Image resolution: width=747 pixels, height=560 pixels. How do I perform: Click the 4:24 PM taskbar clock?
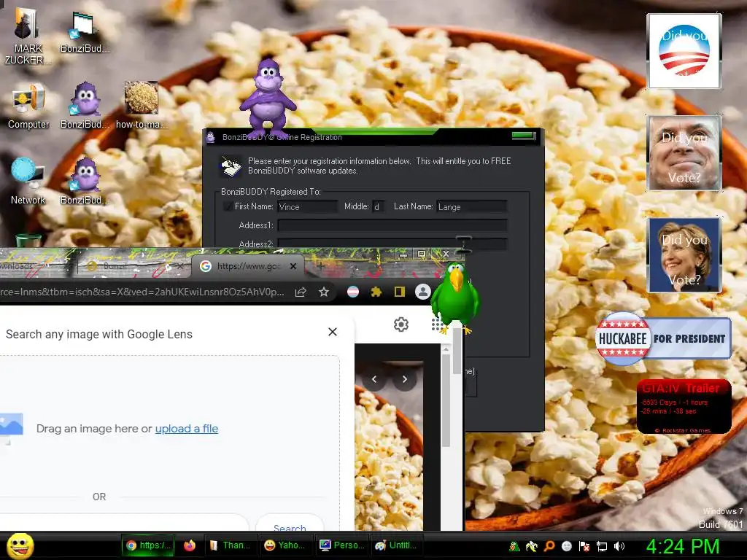(x=683, y=546)
